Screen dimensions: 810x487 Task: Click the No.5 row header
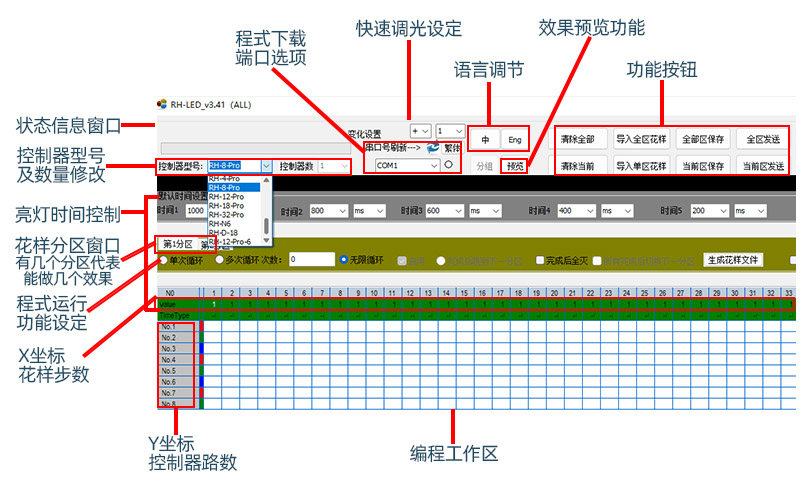(x=168, y=370)
